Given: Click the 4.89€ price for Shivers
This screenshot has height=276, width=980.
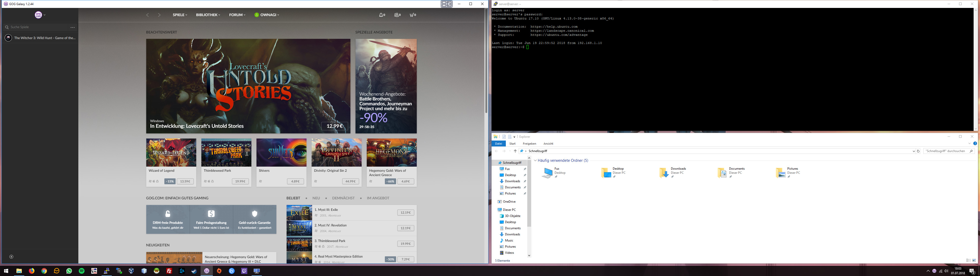Looking at the screenshot, I should (x=295, y=181).
